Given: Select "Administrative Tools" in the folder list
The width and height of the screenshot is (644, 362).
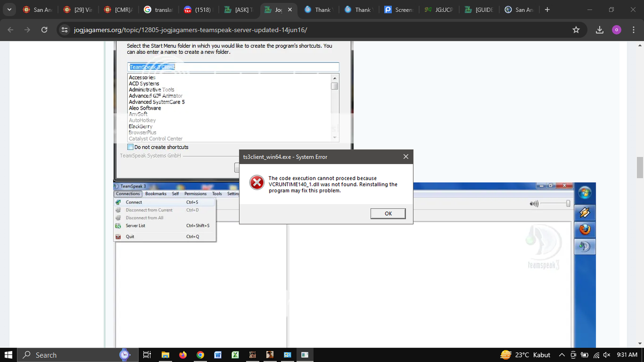Looking at the screenshot, I should tap(151, 89).
